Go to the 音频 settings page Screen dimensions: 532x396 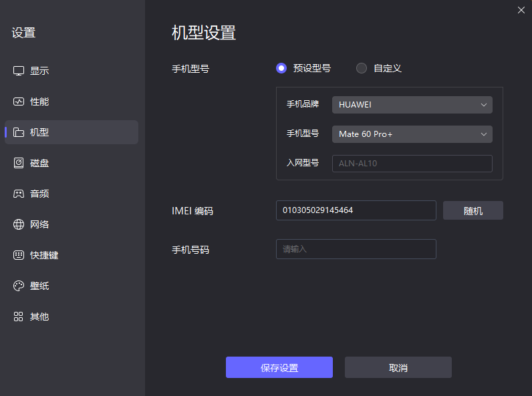coord(72,194)
